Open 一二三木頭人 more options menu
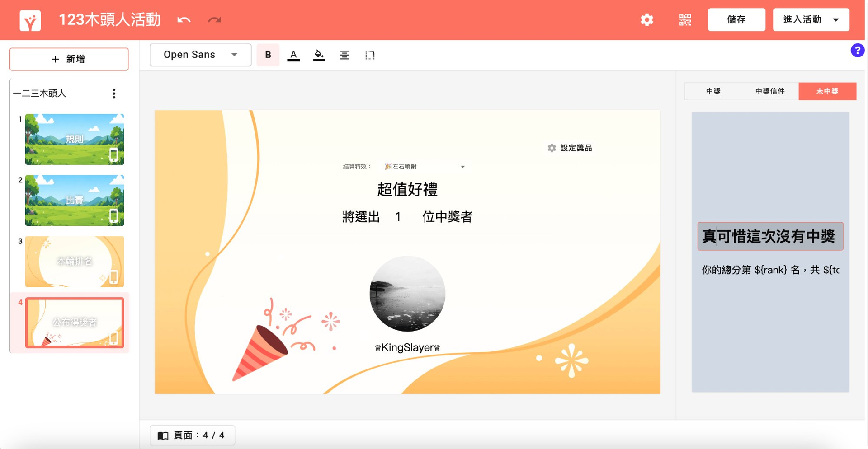 tap(114, 94)
